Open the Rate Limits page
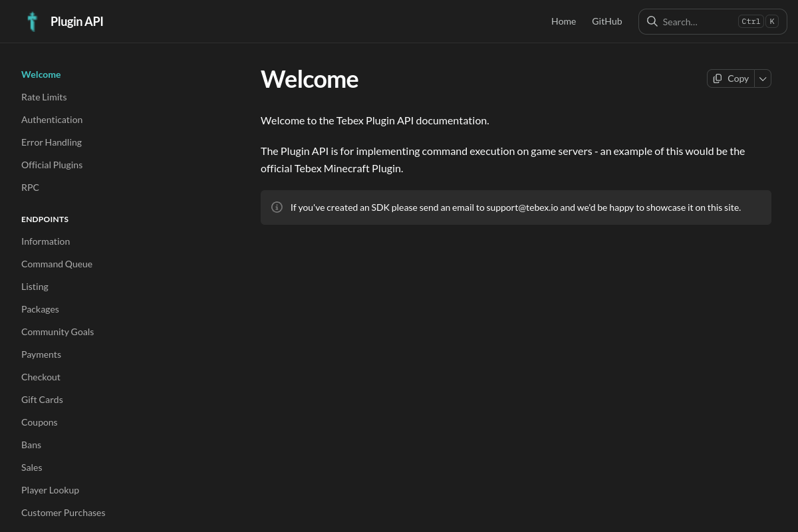Viewport: 798px width, 532px height. tap(44, 97)
